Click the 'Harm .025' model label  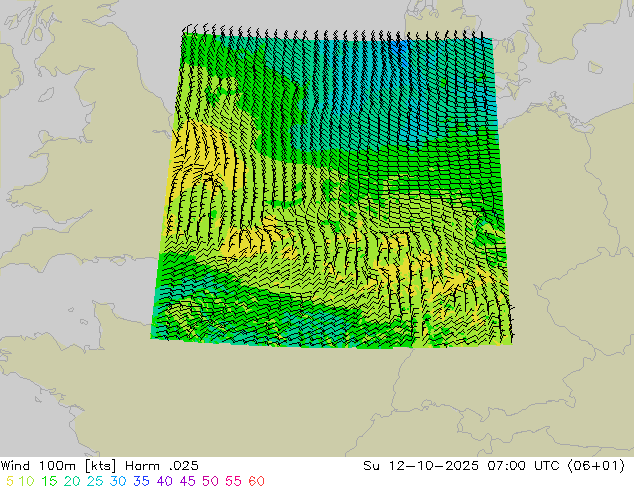pos(162,466)
